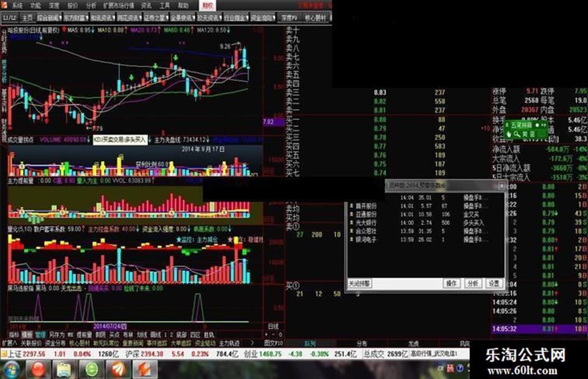This screenshot has height=379, width=588.
Task: Click the alert icon beside 光大银行
Action: pos(352,223)
